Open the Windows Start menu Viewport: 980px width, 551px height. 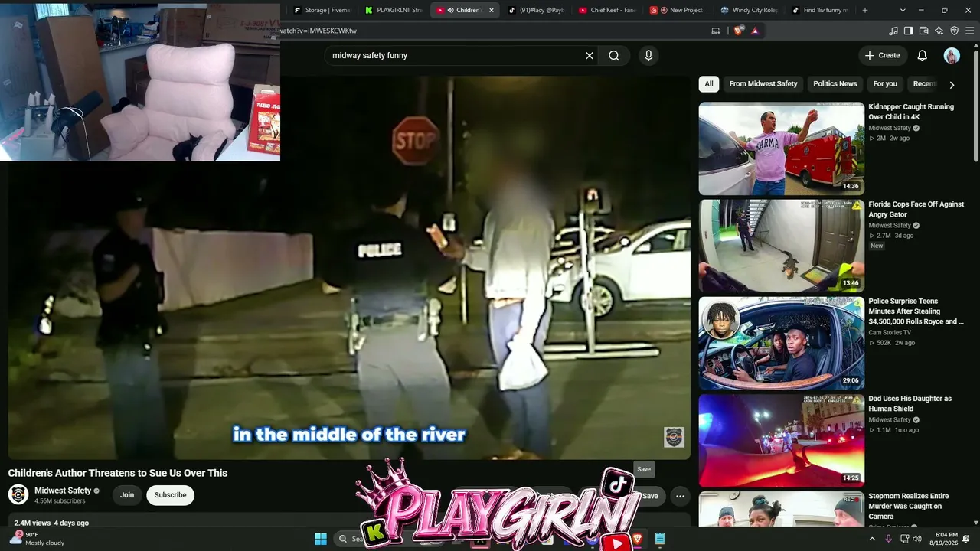point(321,539)
